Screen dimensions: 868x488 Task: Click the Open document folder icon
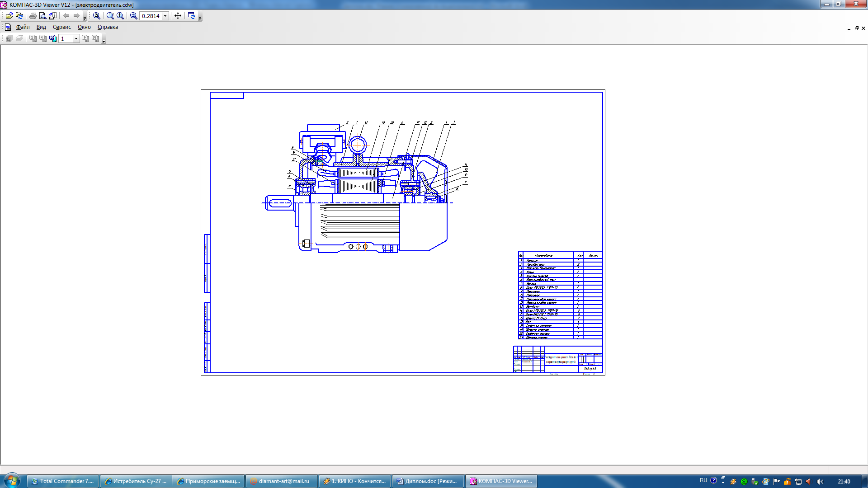click(9, 16)
